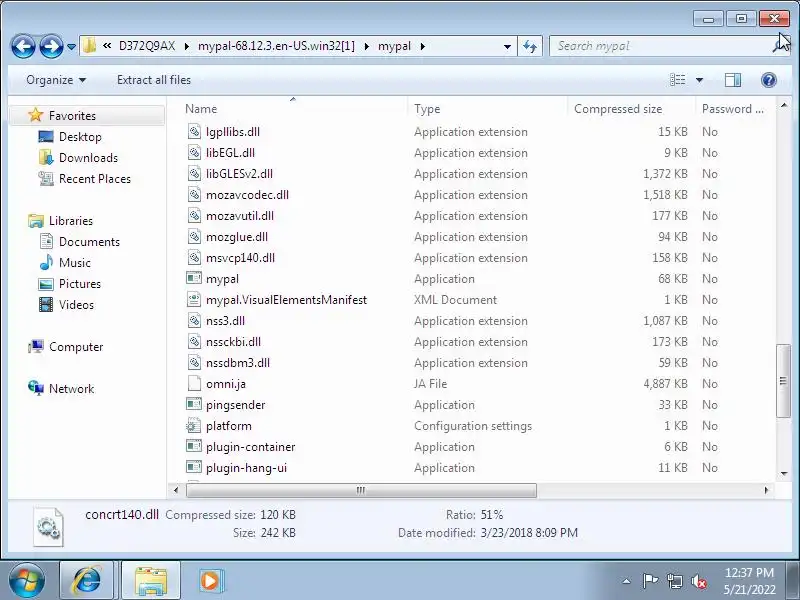Click the 4,887 KB size of omni.ja
Screen dimensions: 800x600
(x=665, y=383)
